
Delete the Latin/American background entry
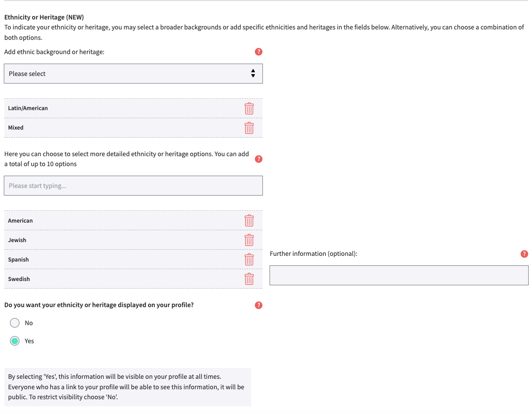(249, 108)
